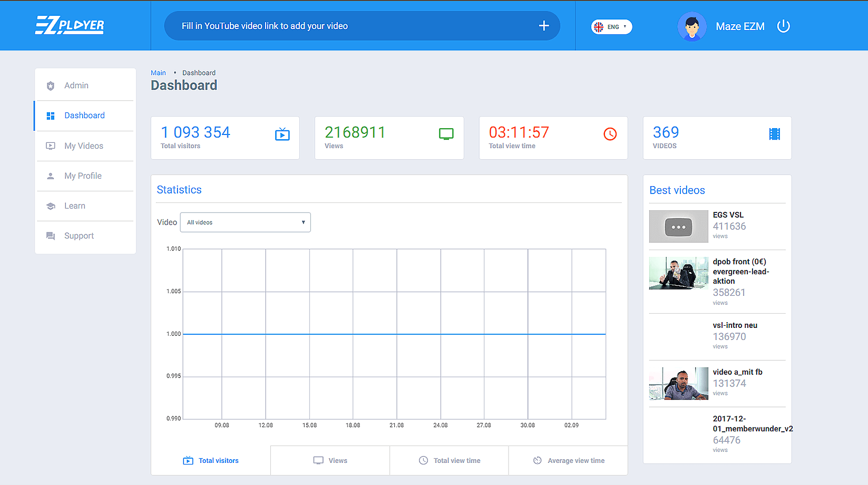Switch to the Views statistics tab
This screenshot has width=868, height=485.
pos(330,461)
